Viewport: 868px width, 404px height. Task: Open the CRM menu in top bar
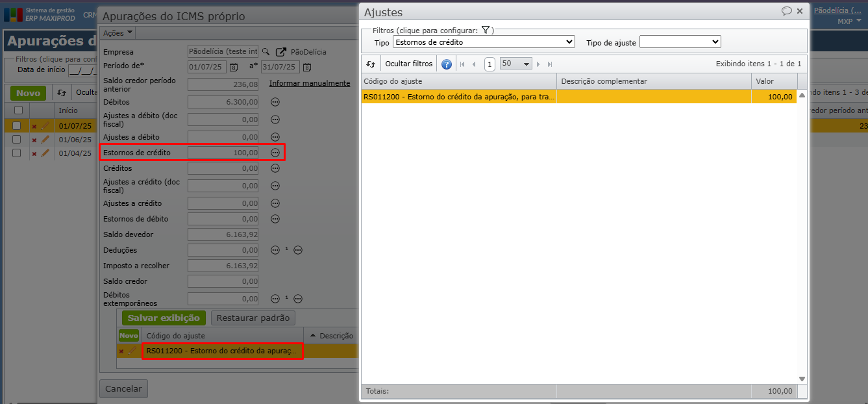[x=90, y=14]
